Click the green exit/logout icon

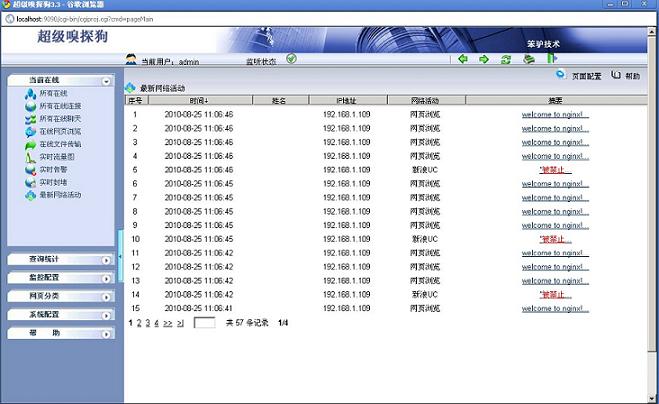click(551, 59)
